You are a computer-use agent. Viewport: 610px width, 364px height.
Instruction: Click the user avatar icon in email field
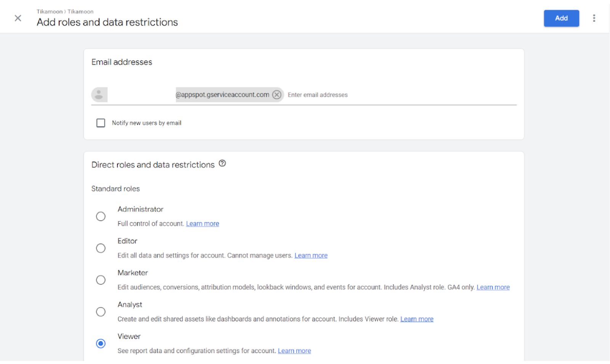pos(99,95)
